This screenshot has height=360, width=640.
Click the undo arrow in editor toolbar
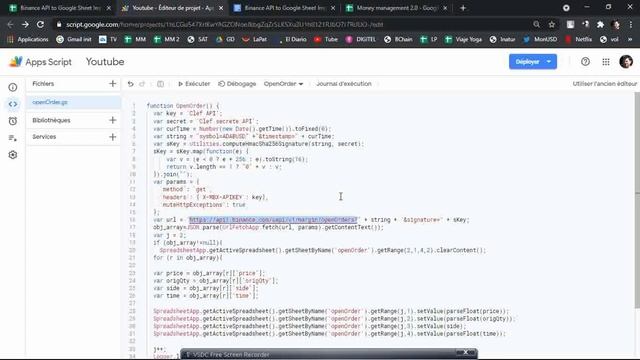[x=131, y=84]
